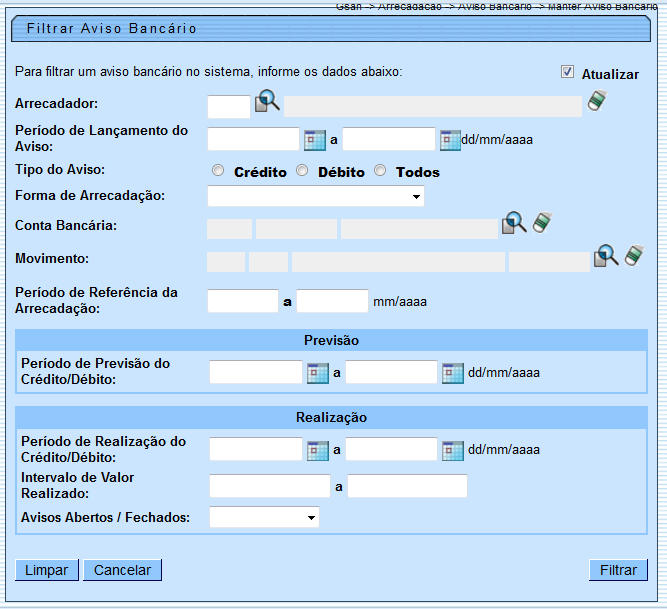
Task: Clear Conta Bancária with the eraser icon
Action: click(542, 223)
